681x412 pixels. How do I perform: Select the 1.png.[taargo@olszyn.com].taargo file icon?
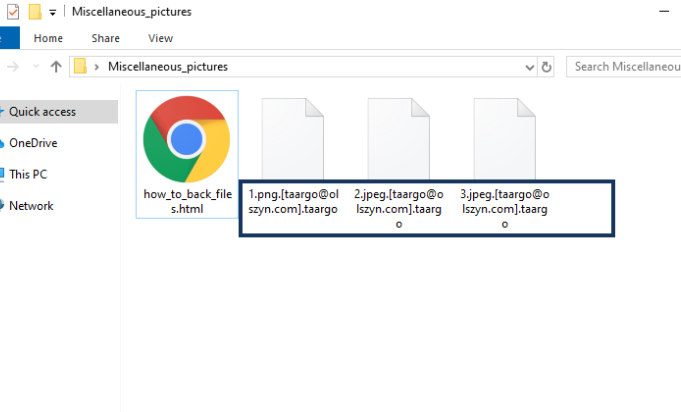pyautogui.click(x=292, y=138)
